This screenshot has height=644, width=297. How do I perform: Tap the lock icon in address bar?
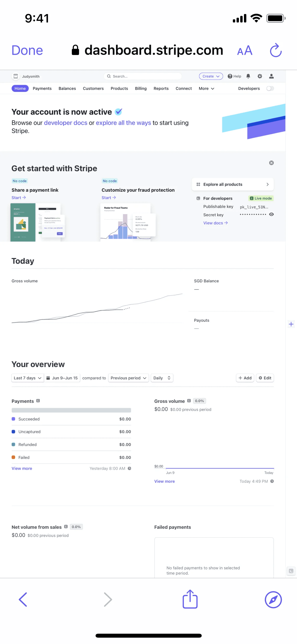(x=76, y=50)
